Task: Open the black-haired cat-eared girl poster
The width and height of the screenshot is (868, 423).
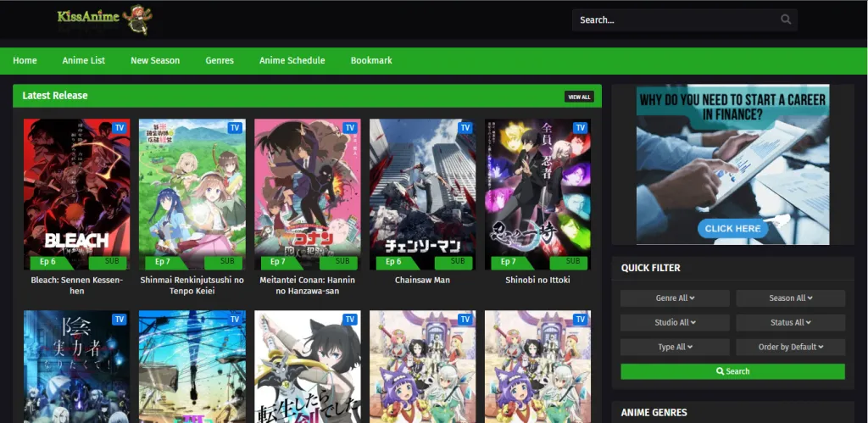Action: [307, 366]
